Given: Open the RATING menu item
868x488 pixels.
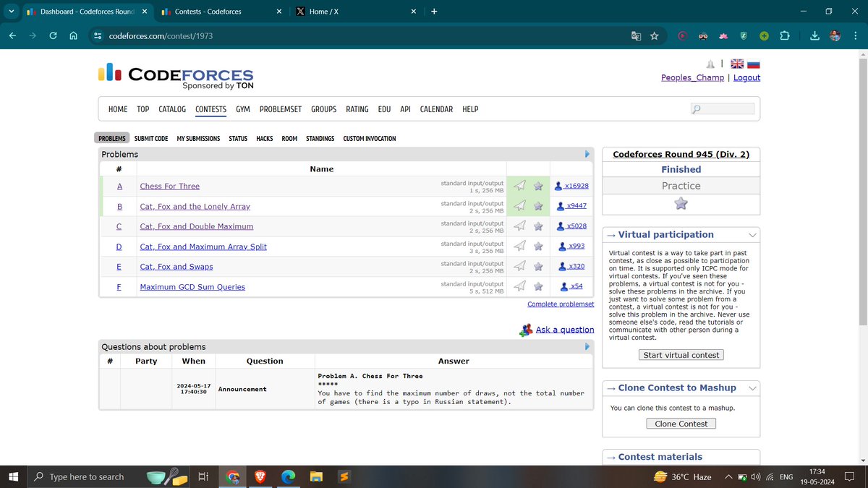Looking at the screenshot, I should 357,109.
